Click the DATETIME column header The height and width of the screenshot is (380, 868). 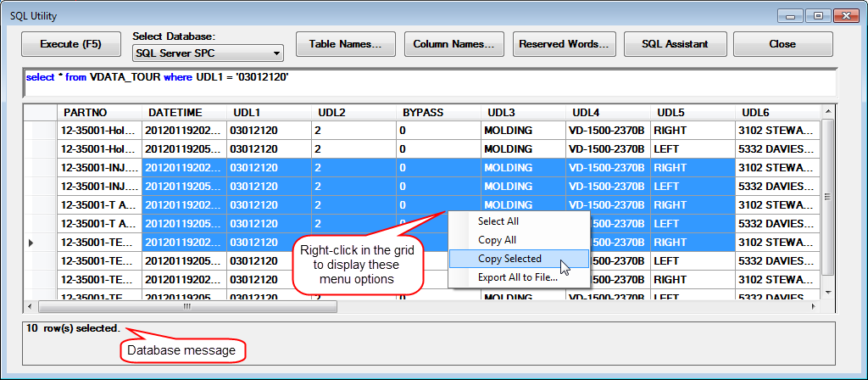pos(175,113)
